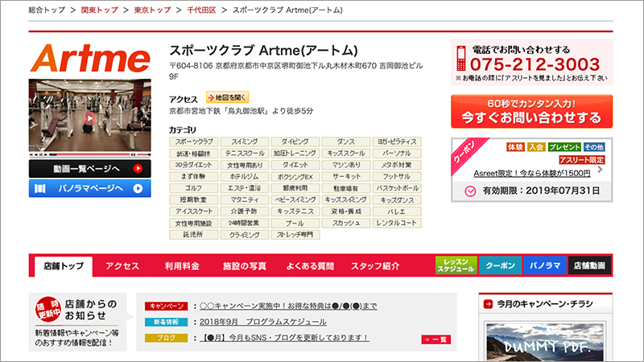Open the パノラマページへ button

pos(89,188)
